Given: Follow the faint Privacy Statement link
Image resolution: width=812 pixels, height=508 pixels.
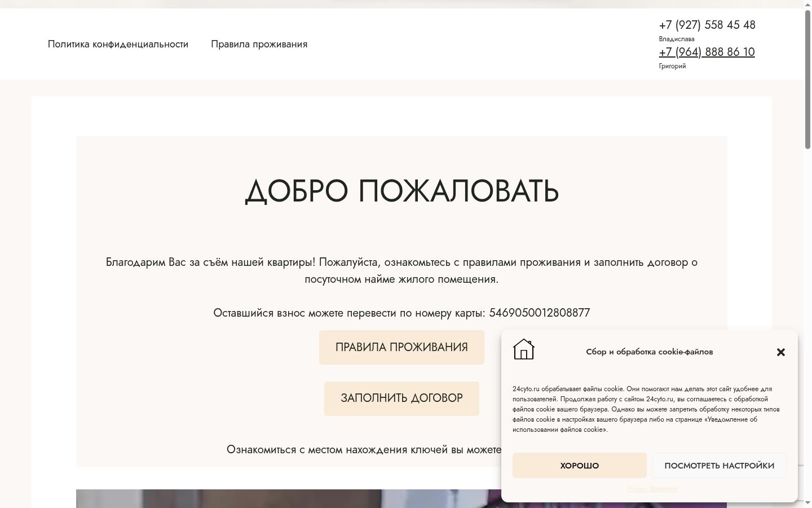Looking at the screenshot, I should [652, 489].
